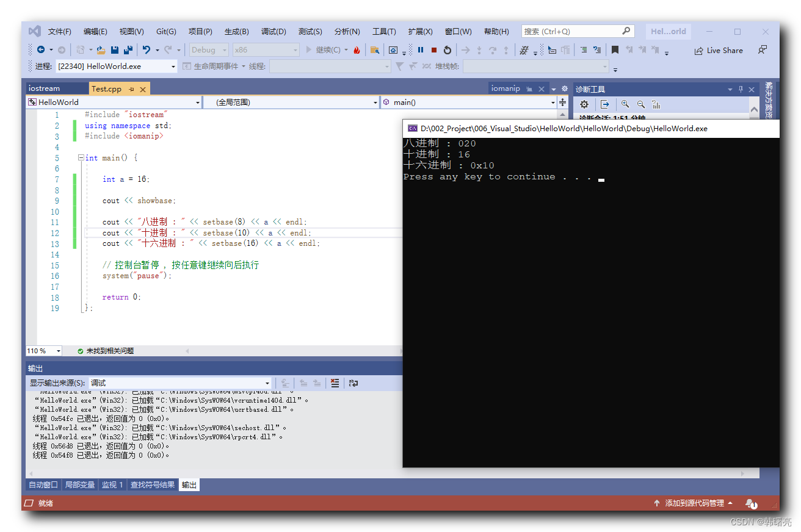Viewport: 801px width, 532px height.
Task: Start a Live Share session
Action: click(719, 50)
